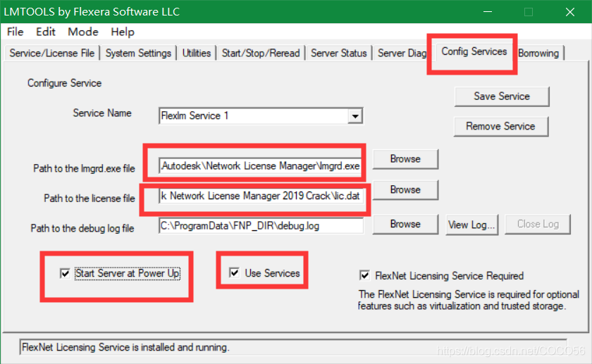The image size is (592, 364).
Task: Open the Server Status tab
Action: coord(338,54)
